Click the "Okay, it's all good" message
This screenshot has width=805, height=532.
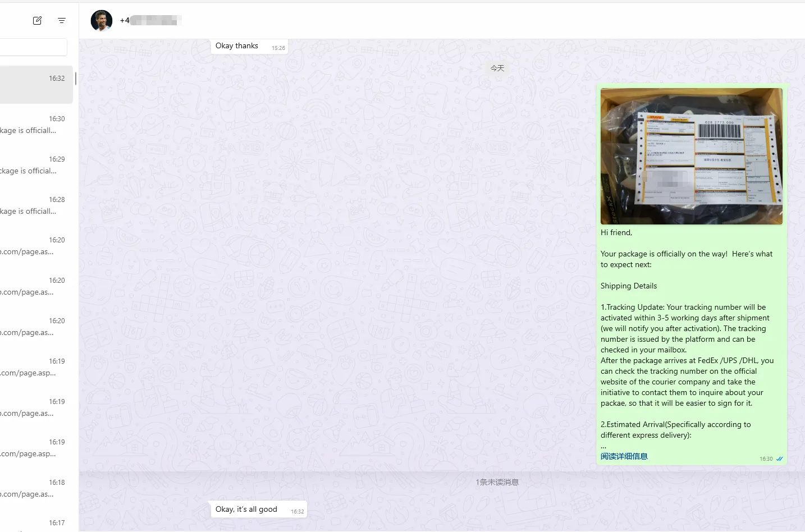pyautogui.click(x=257, y=510)
